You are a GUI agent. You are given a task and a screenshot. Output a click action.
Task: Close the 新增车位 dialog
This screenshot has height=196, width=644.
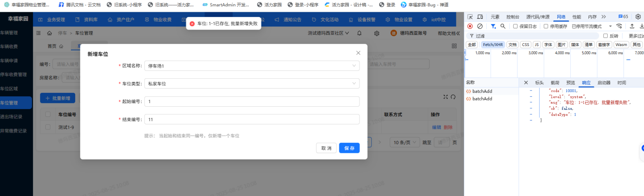click(358, 53)
